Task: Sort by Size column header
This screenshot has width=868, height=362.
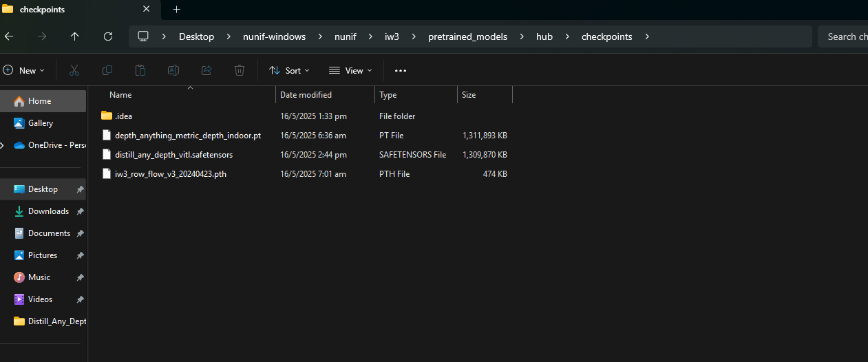Action: pyautogui.click(x=485, y=95)
